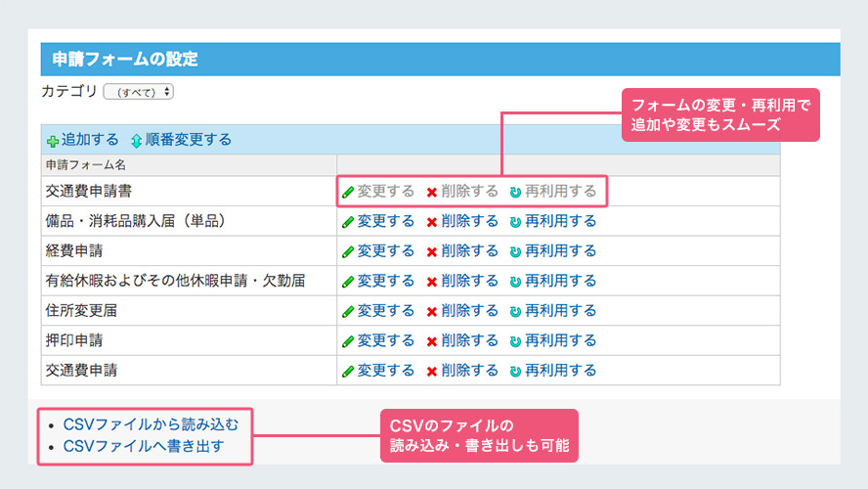This screenshot has width=868, height=489.
Task: Click the 申請フォーム名 column header
Action: (x=86, y=164)
